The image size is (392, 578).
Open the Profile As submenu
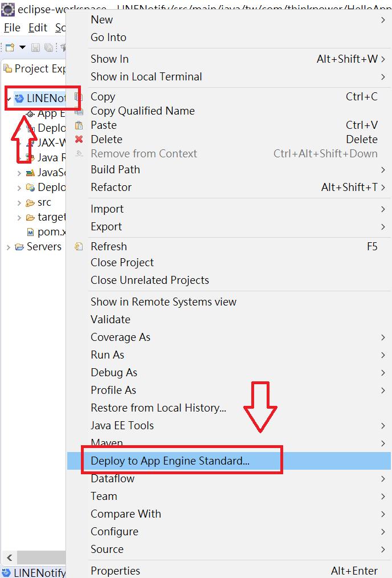229,390
